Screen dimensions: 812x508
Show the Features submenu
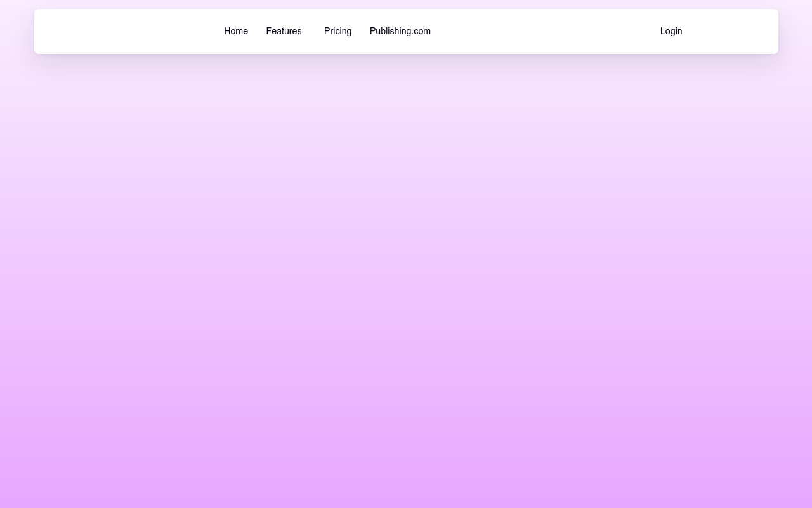tap(284, 31)
